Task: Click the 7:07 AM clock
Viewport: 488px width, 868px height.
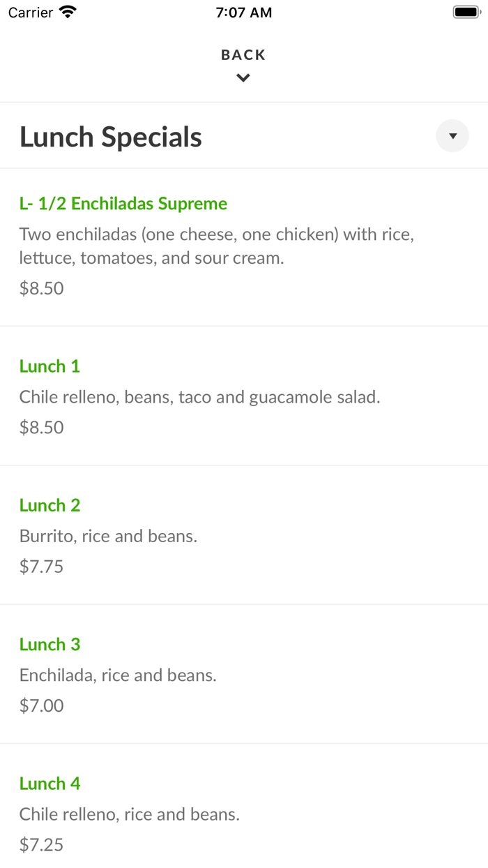Action: tap(244, 13)
